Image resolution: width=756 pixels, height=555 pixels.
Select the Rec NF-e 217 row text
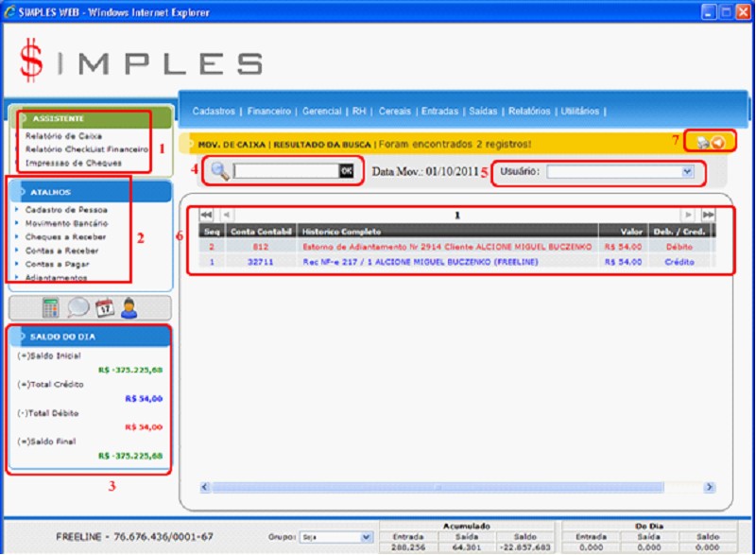tap(420, 262)
